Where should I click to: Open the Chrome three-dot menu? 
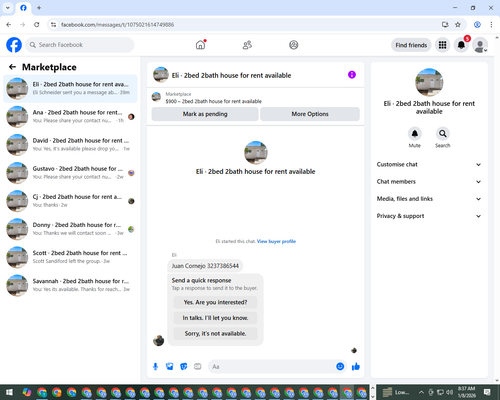(x=491, y=25)
